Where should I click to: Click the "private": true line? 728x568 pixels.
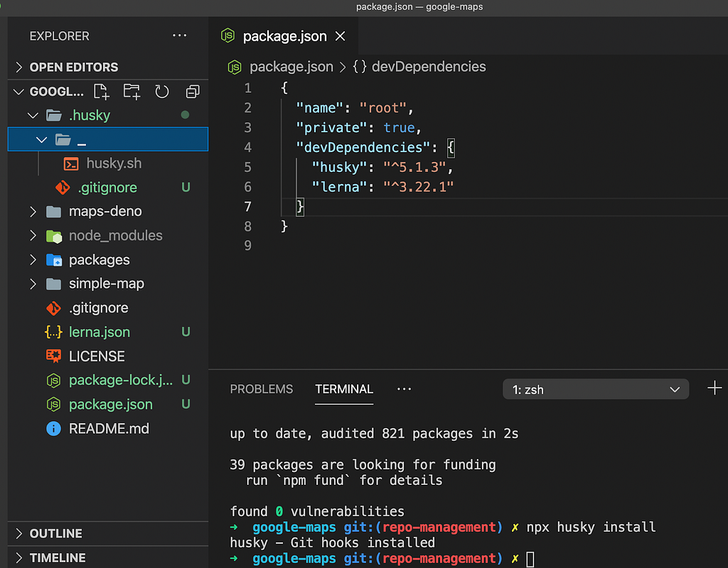coord(358,128)
